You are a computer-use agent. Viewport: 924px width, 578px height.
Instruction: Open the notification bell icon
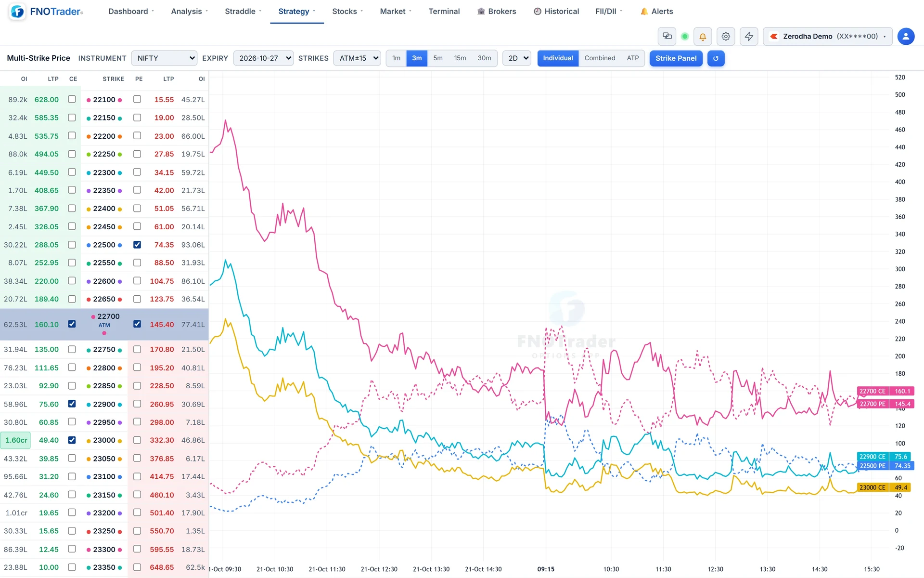coord(703,37)
